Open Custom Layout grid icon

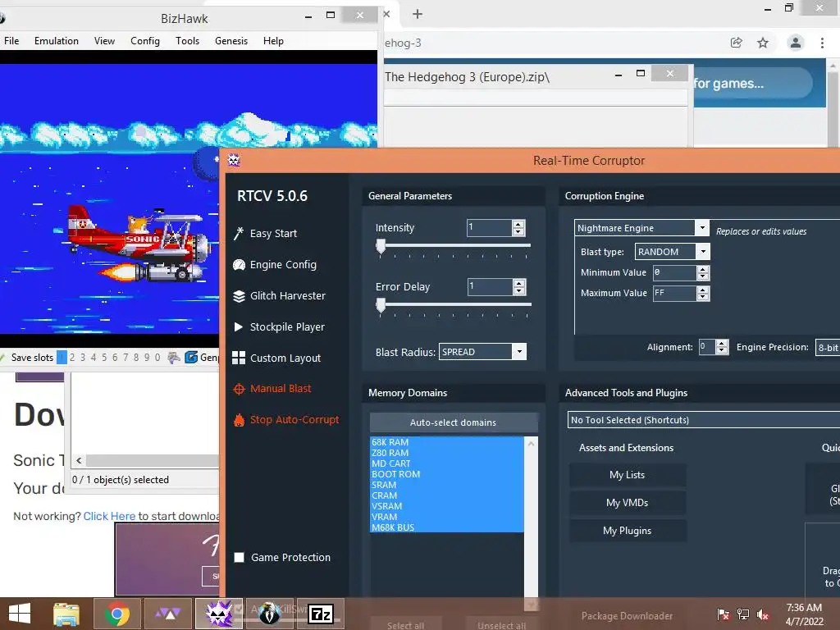pos(239,358)
